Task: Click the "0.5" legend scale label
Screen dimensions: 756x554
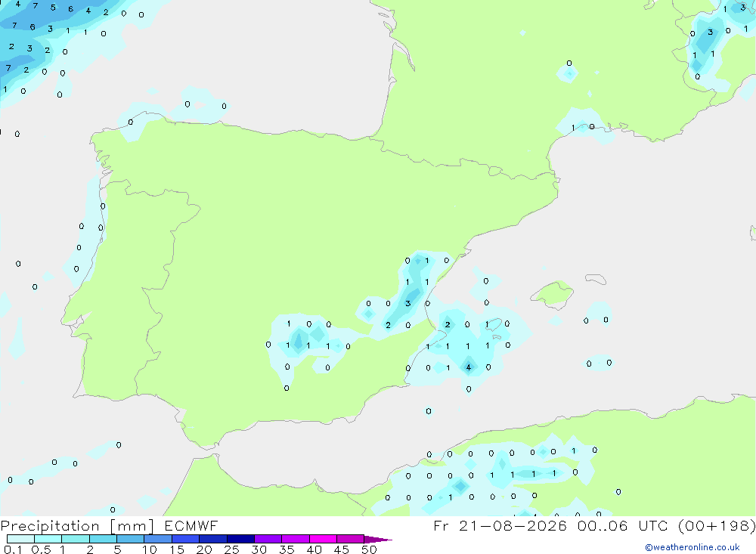Action: point(41,549)
